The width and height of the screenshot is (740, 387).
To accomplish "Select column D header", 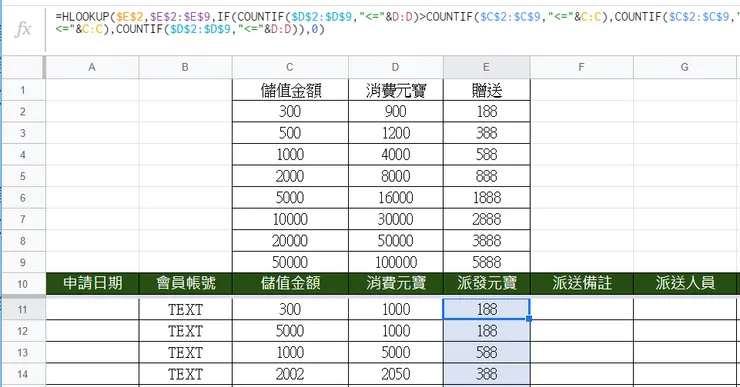I will click(x=395, y=67).
